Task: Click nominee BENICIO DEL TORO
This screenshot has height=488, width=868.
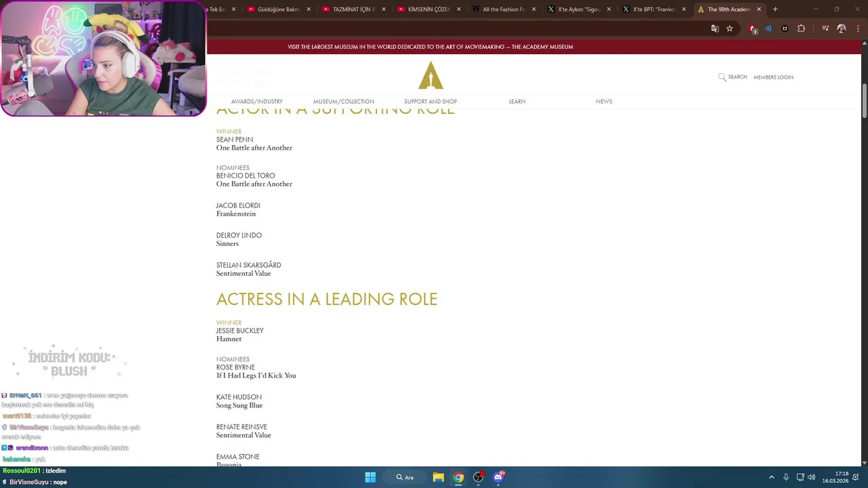Action: pos(245,176)
